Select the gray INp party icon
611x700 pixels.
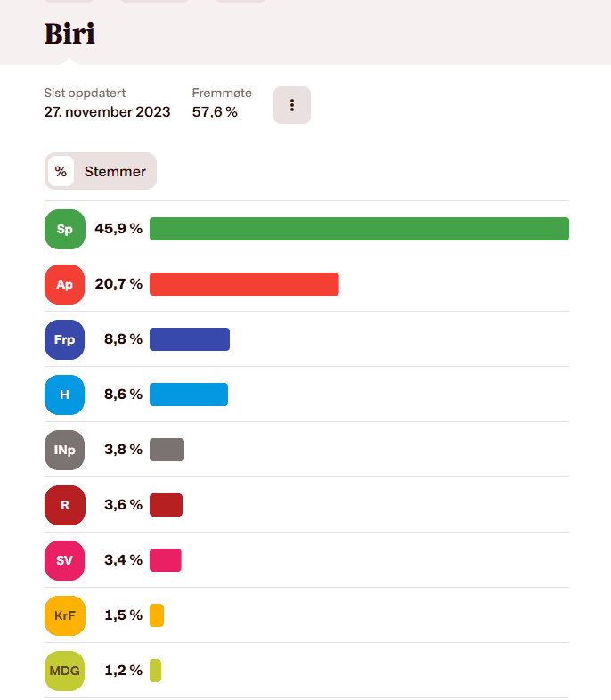pyautogui.click(x=65, y=450)
